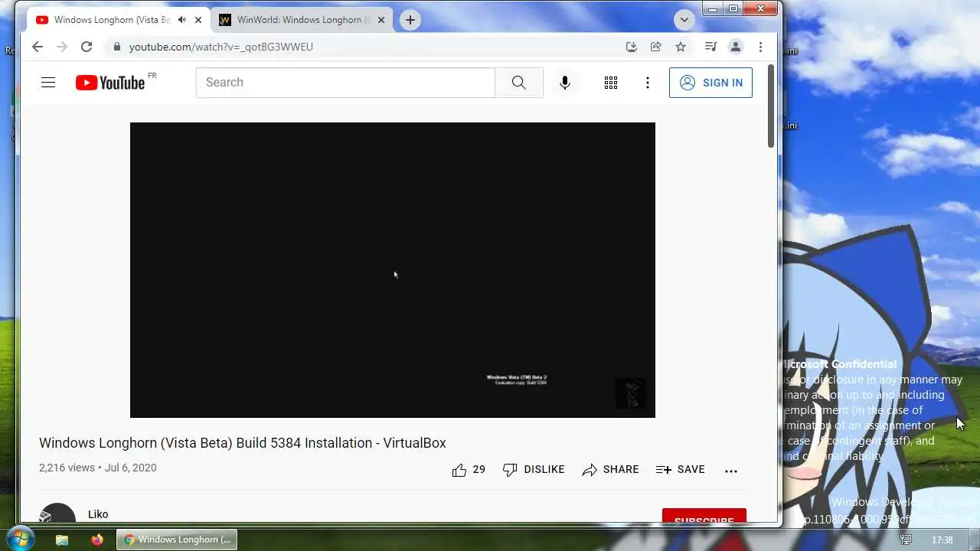
Task: Close the YouTube tab
Action: pyautogui.click(x=198, y=20)
